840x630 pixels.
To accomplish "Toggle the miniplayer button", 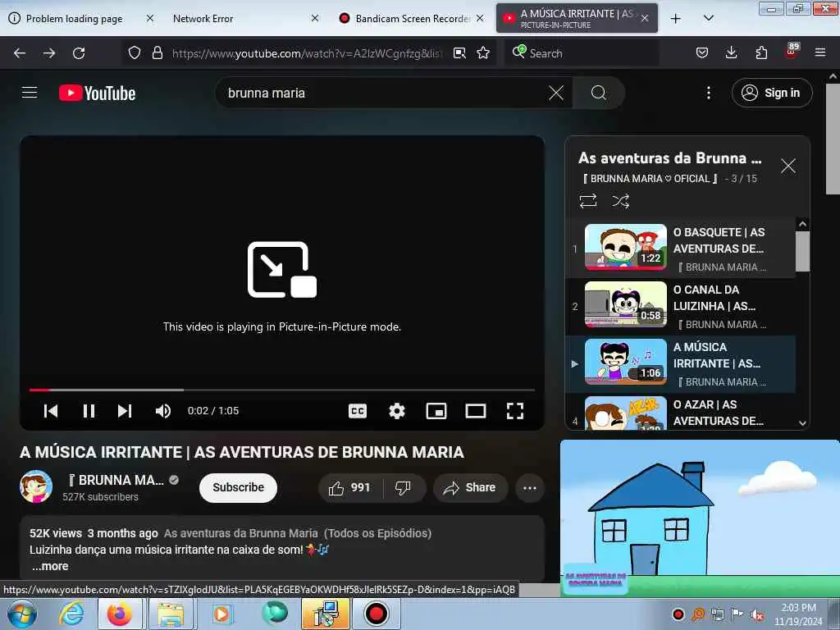I will (436, 411).
